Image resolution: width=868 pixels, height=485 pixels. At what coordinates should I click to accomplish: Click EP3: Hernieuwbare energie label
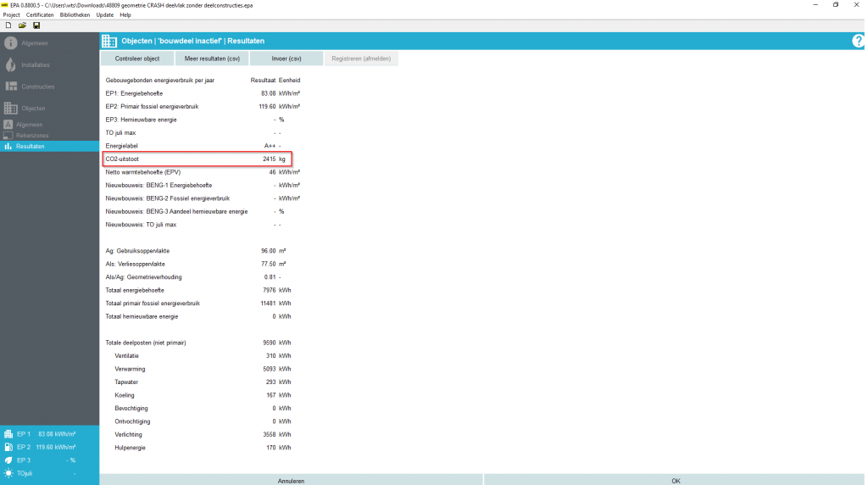coord(142,120)
